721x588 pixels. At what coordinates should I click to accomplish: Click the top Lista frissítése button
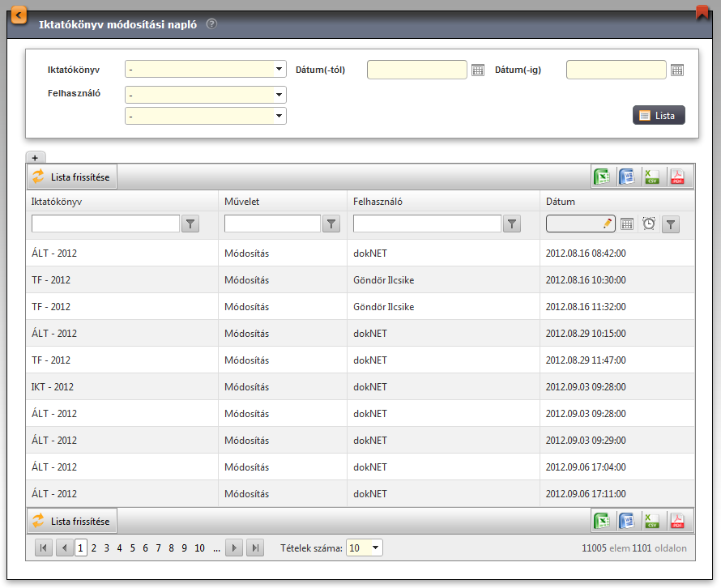(72, 177)
